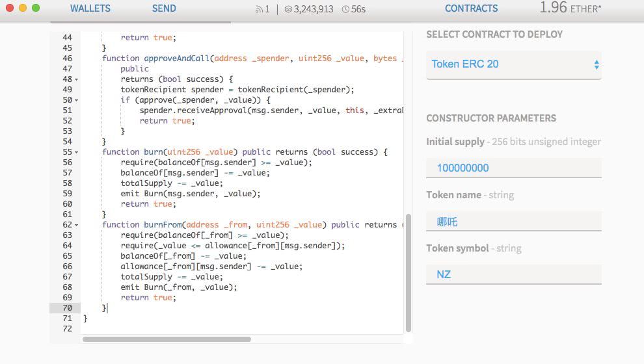Collapse the burn function at line 55
Screen dimensions: 644x364
tap(76, 152)
